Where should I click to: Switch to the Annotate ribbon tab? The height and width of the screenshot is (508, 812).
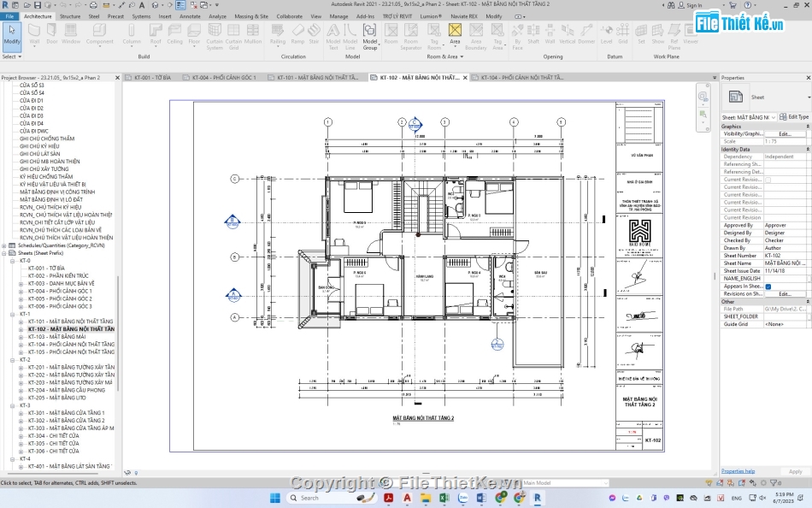point(190,16)
